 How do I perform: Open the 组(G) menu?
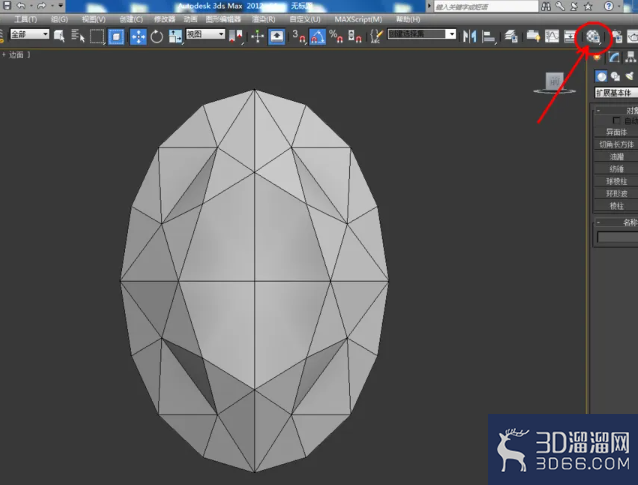click(x=59, y=19)
